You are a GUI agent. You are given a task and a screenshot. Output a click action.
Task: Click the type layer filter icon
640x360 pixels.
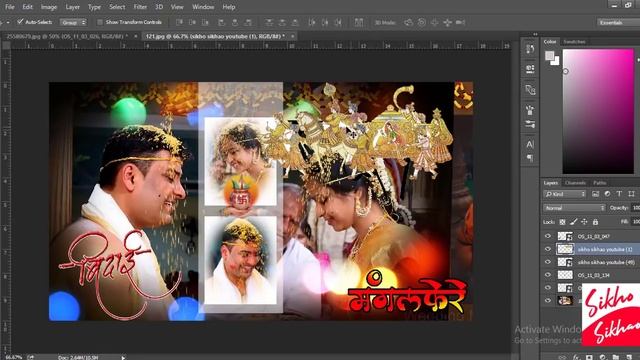coord(619,194)
